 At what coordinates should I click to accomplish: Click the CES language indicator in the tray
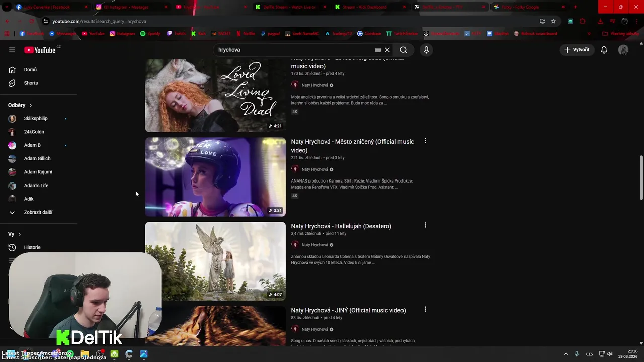[x=589, y=354]
